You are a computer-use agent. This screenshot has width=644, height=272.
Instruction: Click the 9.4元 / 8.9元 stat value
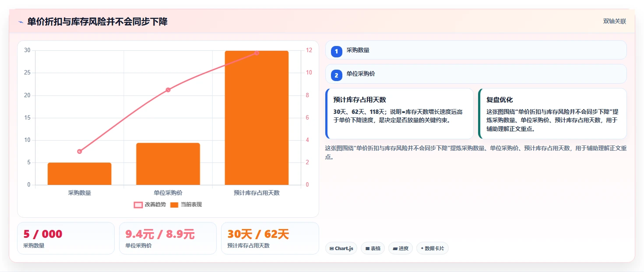tap(160, 234)
